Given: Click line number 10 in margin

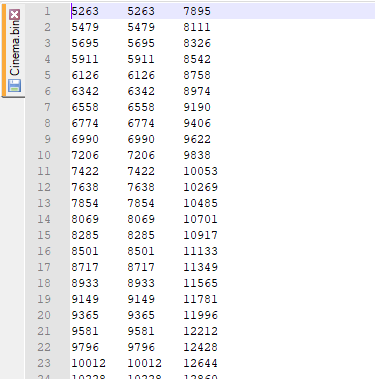Looking at the screenshot, I should [44, 155].
